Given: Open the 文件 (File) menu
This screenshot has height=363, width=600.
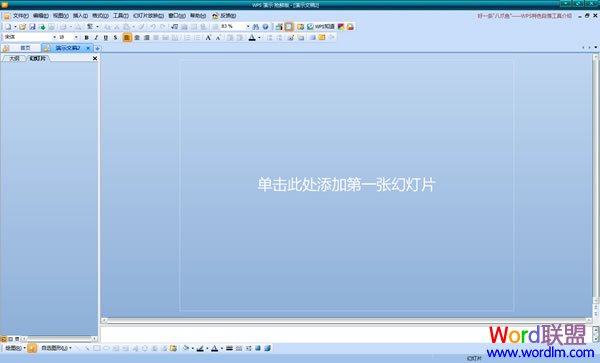Looking at the screenshot, I should 21,16.
